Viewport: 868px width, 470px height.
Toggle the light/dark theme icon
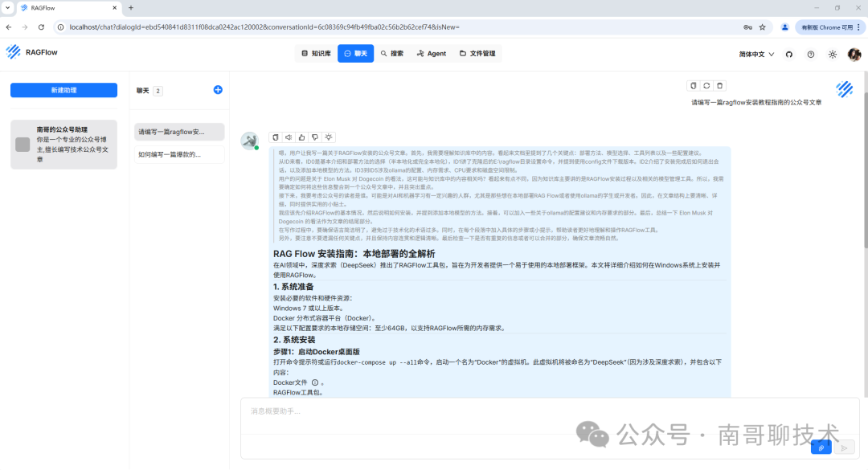click(833, 55)
